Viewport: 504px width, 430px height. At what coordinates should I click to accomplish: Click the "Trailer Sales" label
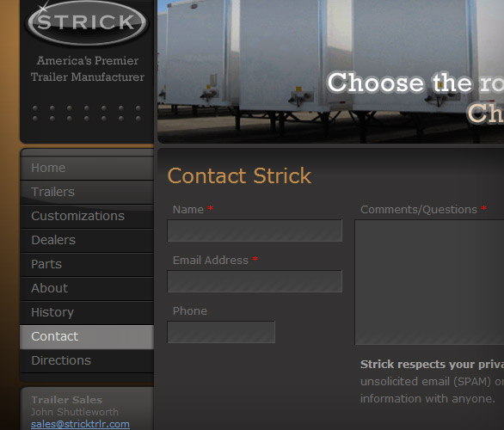pos(66,400)
